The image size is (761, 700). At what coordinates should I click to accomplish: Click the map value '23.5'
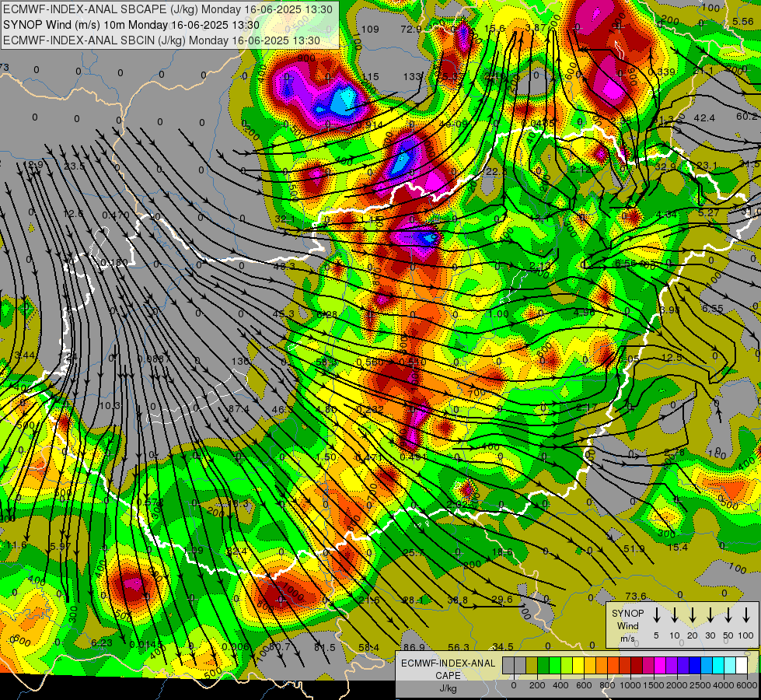(75, 166)
